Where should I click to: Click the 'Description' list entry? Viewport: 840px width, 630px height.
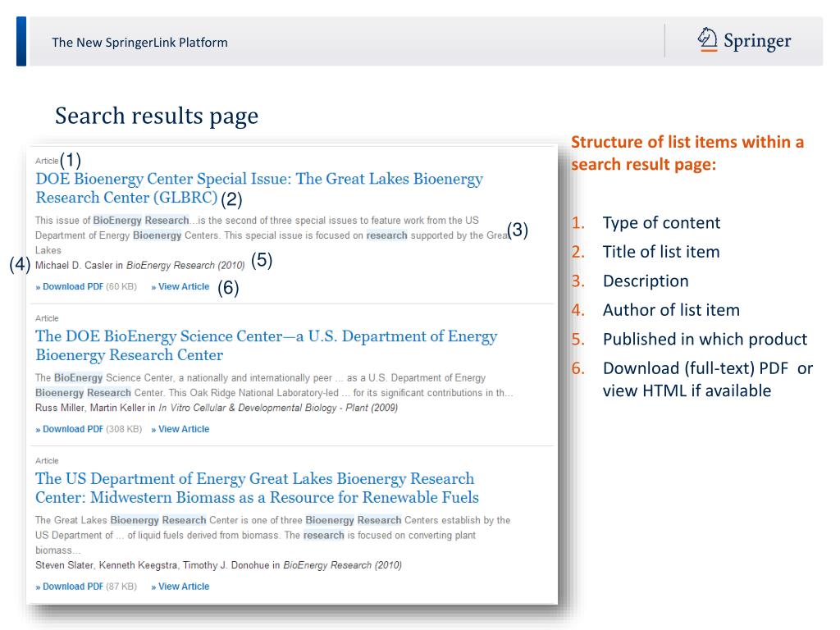(x=646, y=281)
